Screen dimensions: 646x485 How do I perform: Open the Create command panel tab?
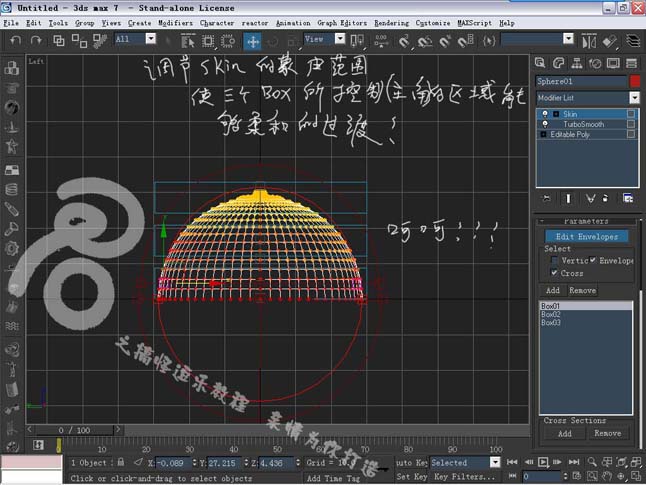tap(540, 63)
